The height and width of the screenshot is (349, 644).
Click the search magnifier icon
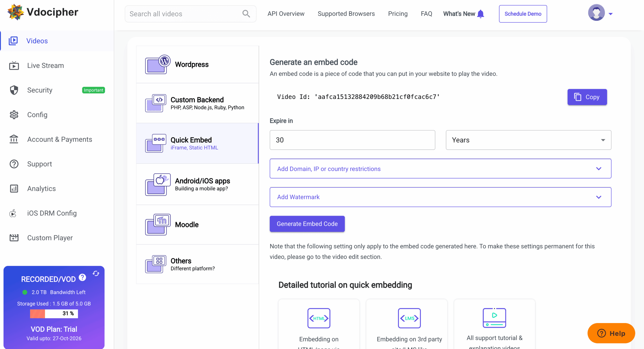click(x=246, y=14)
